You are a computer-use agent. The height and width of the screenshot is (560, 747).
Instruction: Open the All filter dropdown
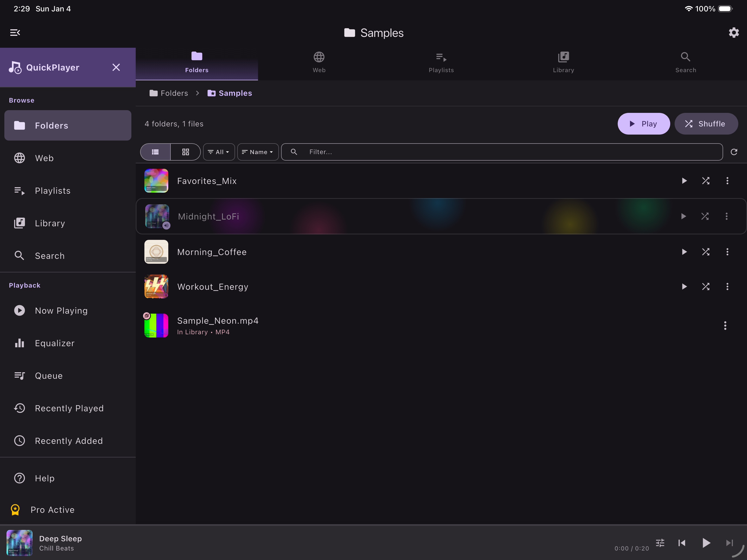click(219, 152)
